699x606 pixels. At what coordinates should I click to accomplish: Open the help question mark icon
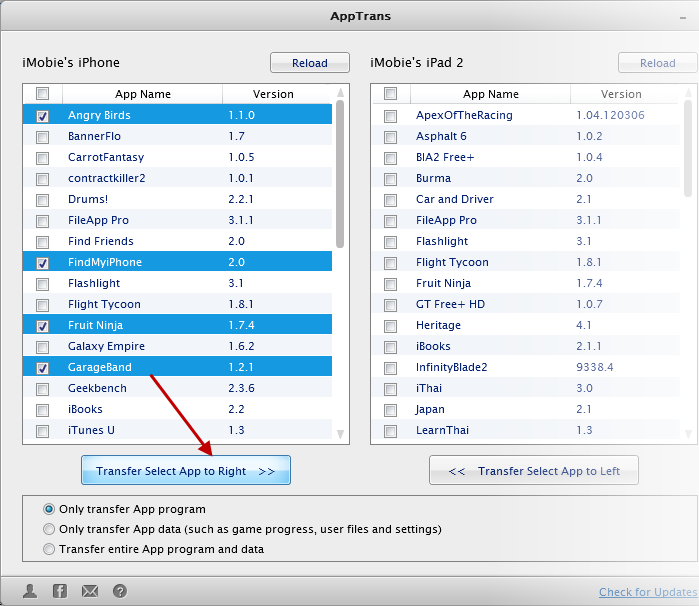coord(119,591)
